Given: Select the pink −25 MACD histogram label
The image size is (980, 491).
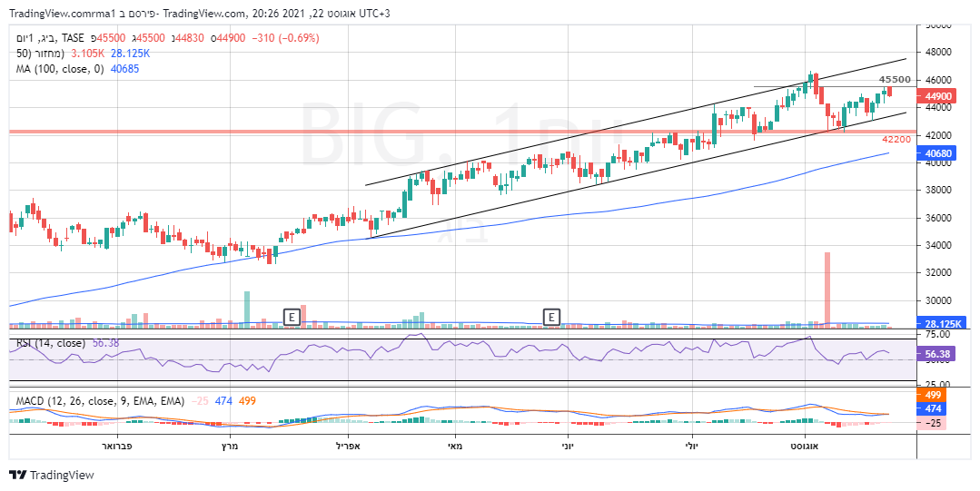Looking at the screenshot, I should pyautogui.click(x=931, y=423).
